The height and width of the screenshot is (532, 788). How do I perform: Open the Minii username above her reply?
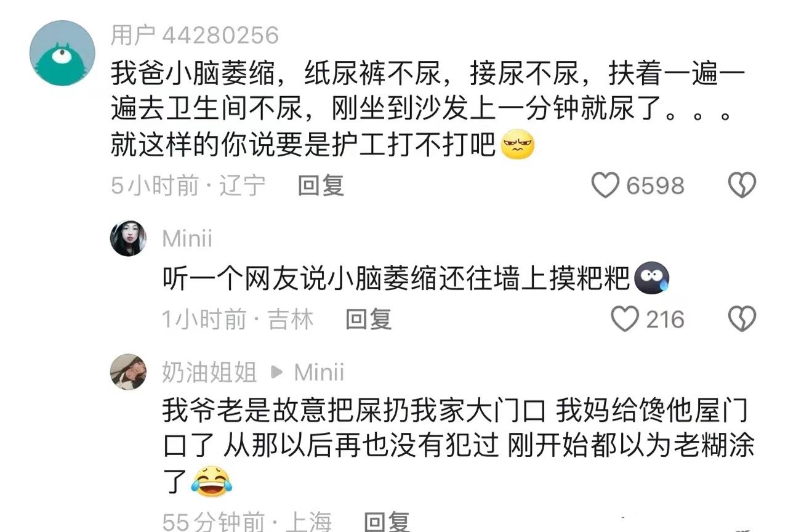coord(187,238)
